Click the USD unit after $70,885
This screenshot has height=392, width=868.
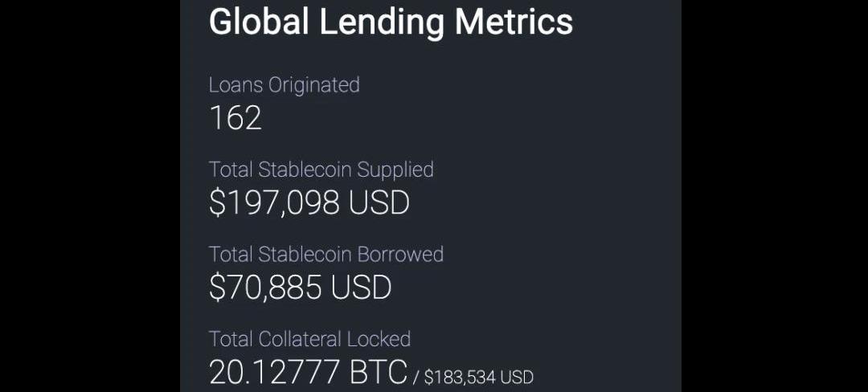pos(361,288)
